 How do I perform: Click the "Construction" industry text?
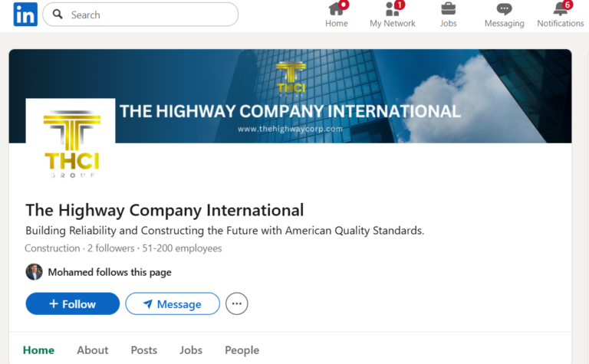point(52,248)
